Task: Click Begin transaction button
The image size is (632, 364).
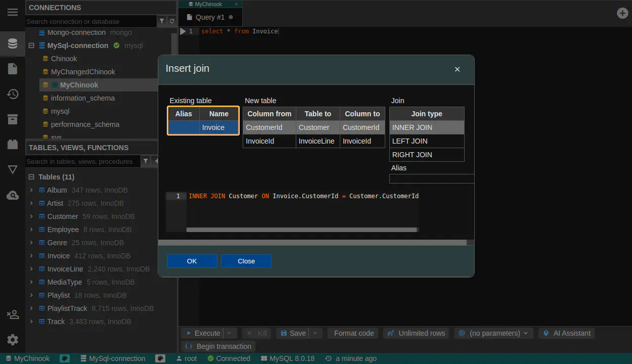Action: click(218, 346)
